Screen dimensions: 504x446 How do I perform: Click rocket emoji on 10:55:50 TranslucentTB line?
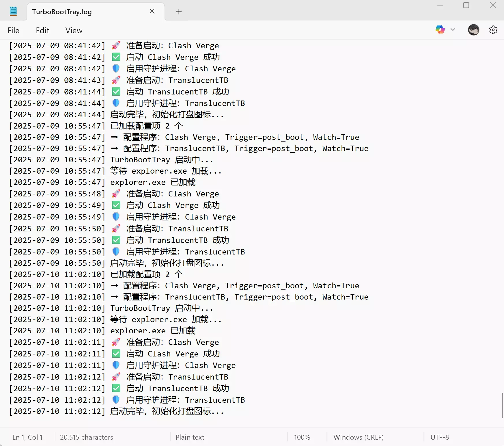point(116,228)
